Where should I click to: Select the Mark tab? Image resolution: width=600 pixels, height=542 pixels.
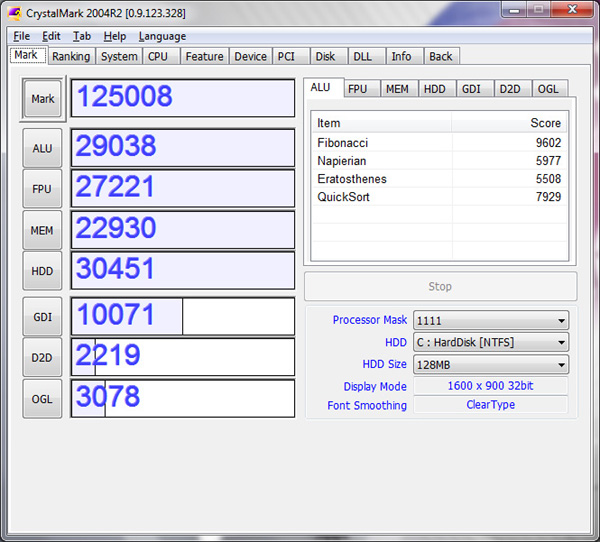(26, 55)
